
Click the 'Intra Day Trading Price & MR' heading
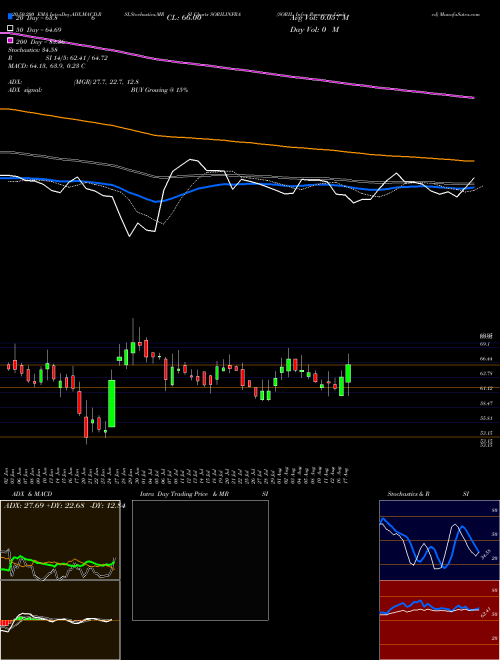pyautogui.click(x=184, y=494)
